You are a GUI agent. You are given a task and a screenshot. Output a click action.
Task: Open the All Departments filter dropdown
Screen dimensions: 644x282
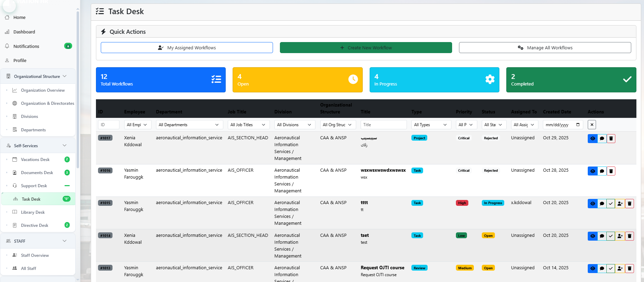(189, 125)
